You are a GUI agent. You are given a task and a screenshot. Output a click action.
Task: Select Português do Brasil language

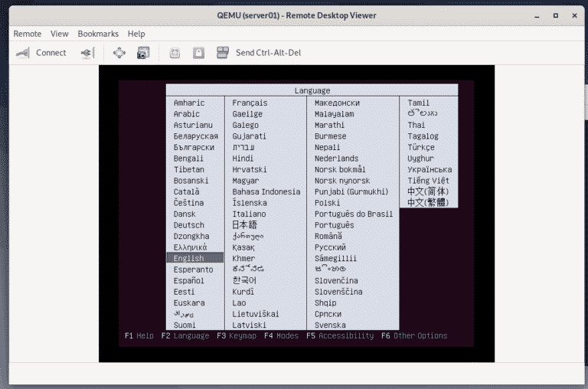tap(354, 214)
